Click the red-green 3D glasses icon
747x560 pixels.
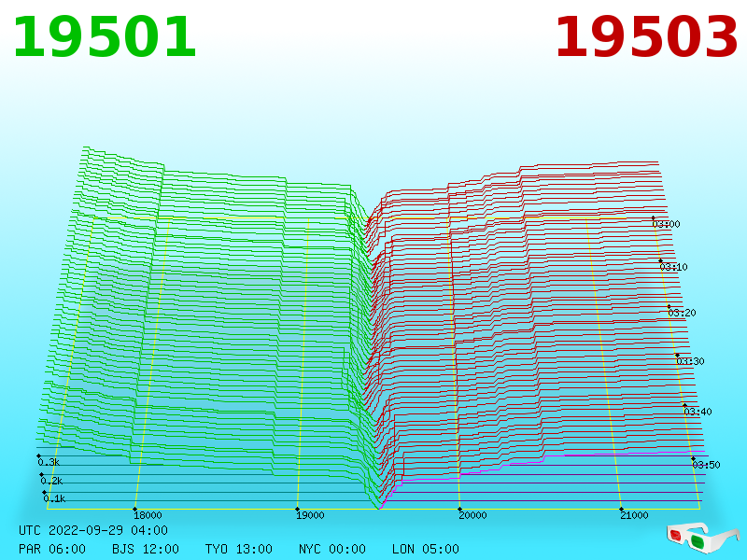tap(702, 539)
